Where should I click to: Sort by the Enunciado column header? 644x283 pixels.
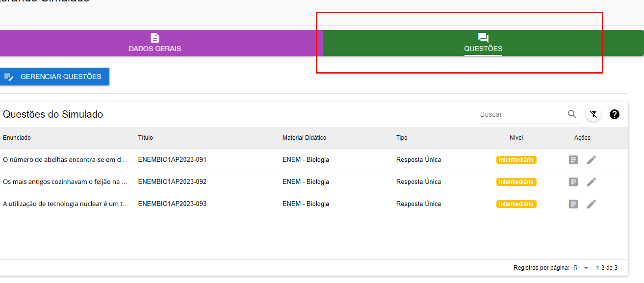click(x=17, y=138)
